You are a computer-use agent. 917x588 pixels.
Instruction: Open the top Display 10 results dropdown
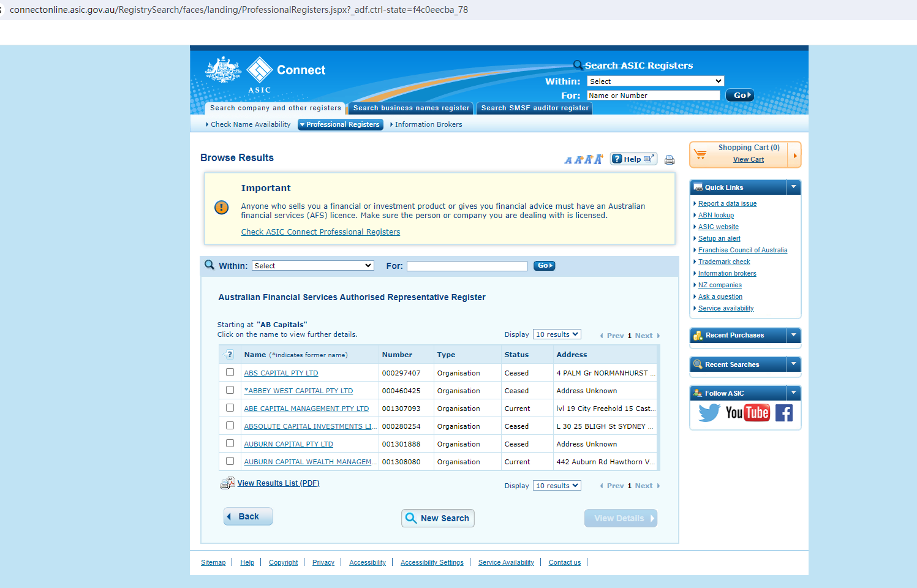click(x=557, y=334)
